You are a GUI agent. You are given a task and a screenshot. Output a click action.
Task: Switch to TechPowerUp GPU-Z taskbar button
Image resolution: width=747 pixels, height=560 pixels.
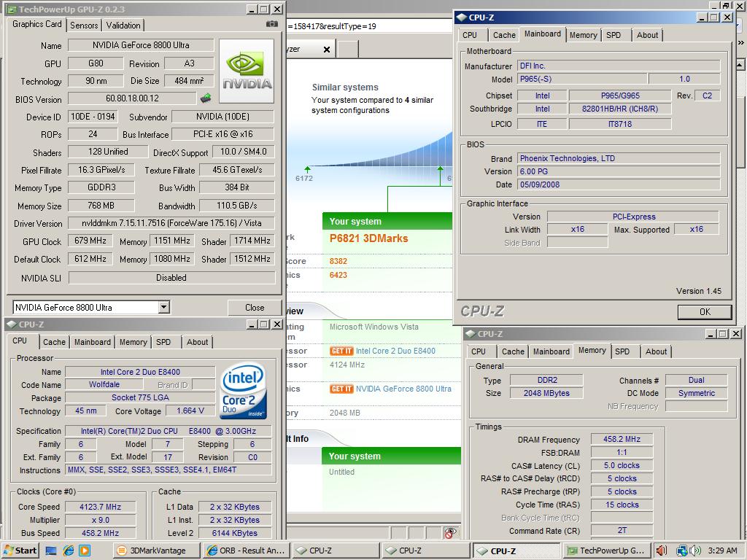click(x=606, y=551)
